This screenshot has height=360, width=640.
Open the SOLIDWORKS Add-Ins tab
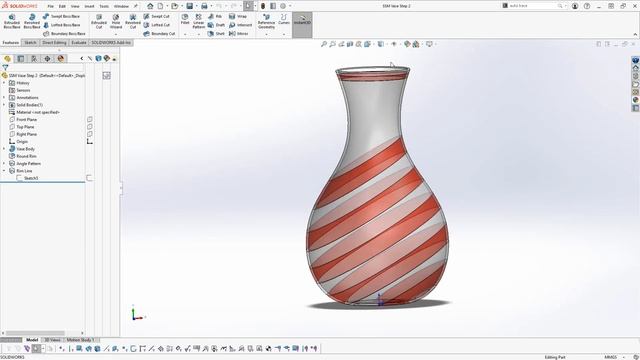pos(111,42)
